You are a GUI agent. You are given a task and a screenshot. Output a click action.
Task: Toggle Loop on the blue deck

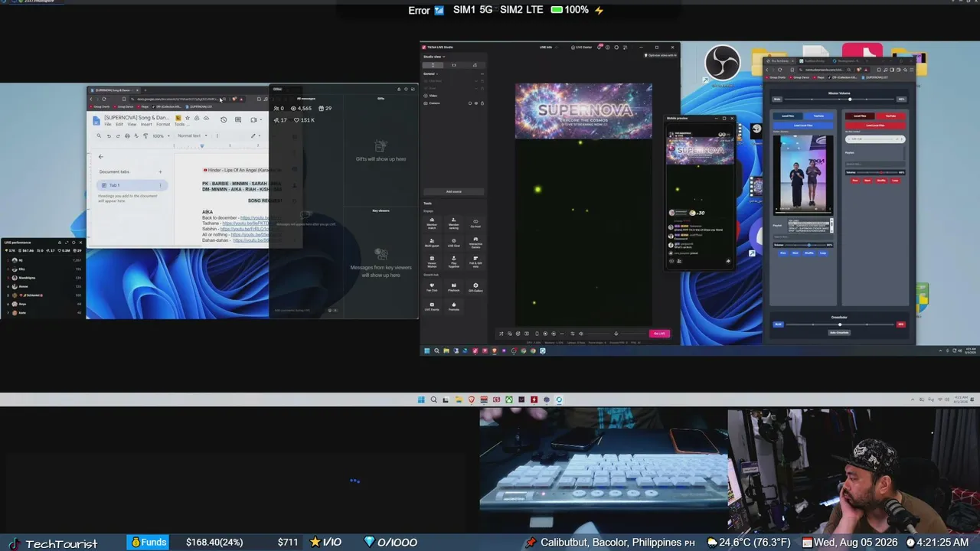pos(823,253)
